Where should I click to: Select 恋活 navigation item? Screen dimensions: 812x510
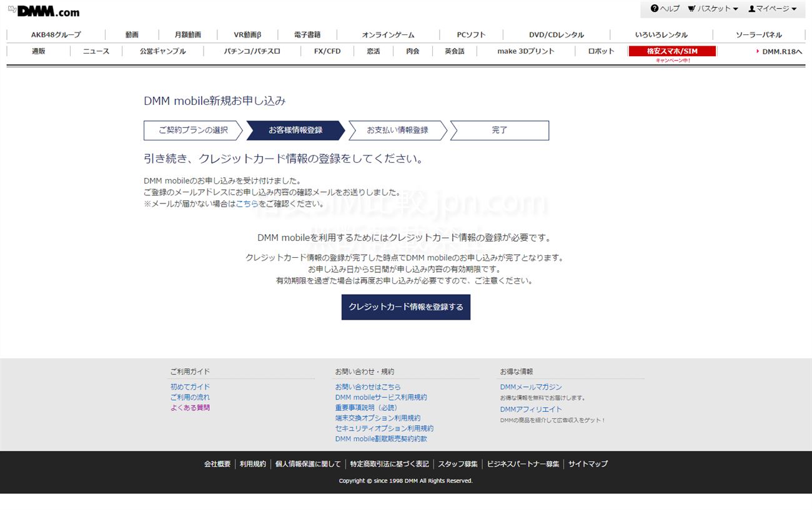coord(374,51)
